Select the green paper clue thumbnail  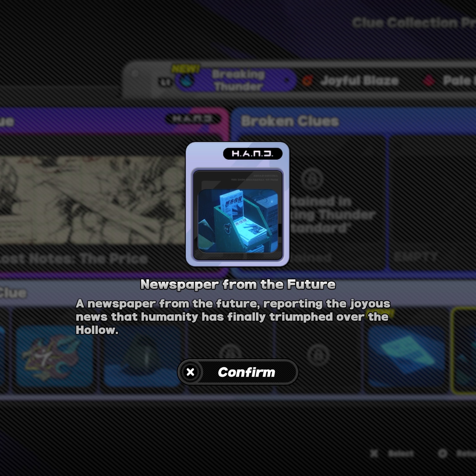click(x=406, y=356)
